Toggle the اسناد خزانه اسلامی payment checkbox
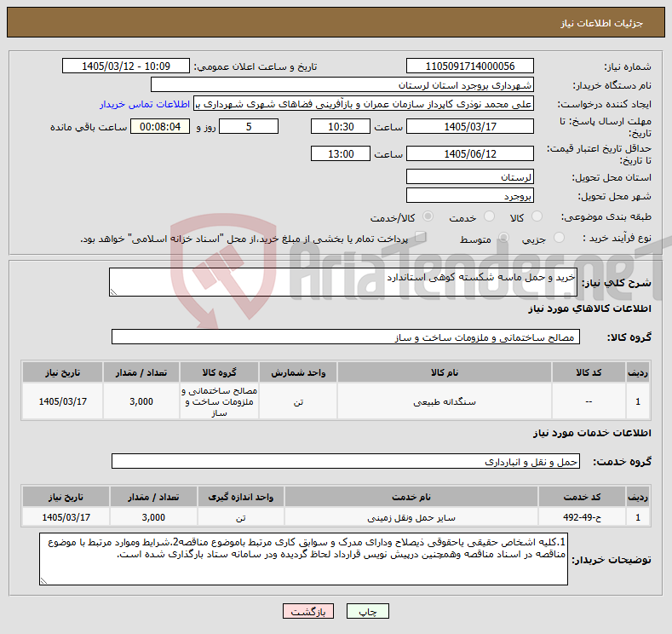672x634 pixels. [x=421, y=237]
